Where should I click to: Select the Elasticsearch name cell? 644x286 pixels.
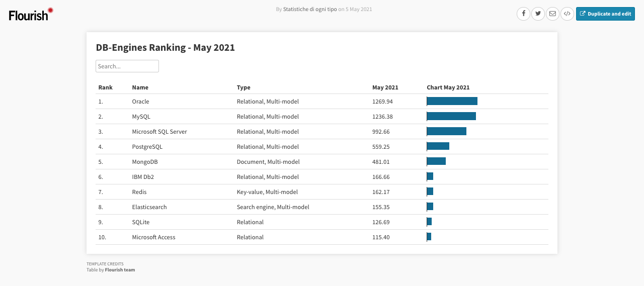point(149,207)
